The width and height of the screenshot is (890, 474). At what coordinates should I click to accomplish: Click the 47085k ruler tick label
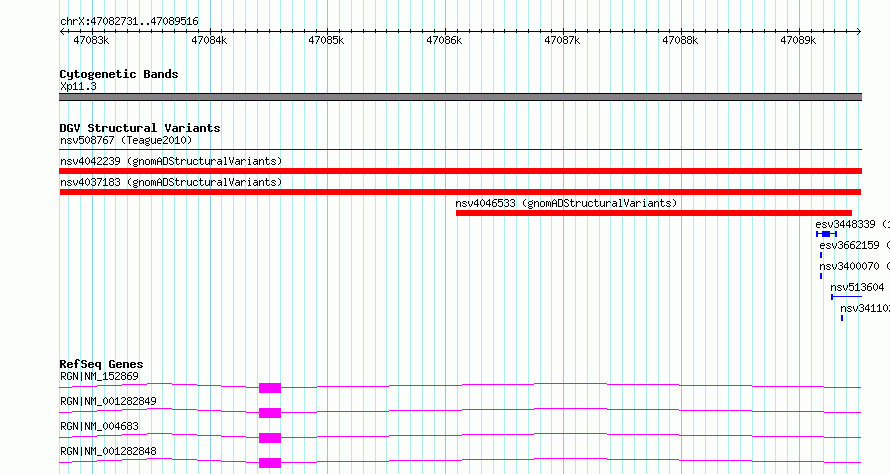[x=326, y=40]
